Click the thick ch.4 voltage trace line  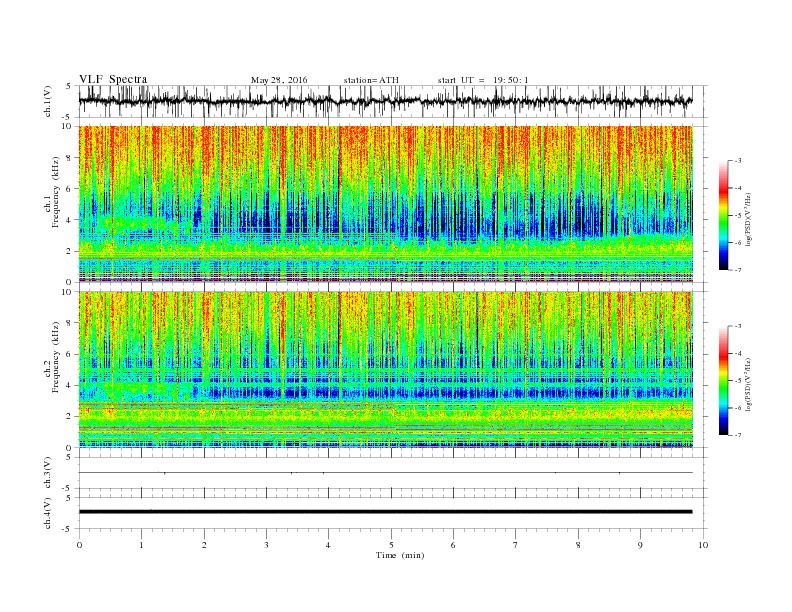[386, 512]
